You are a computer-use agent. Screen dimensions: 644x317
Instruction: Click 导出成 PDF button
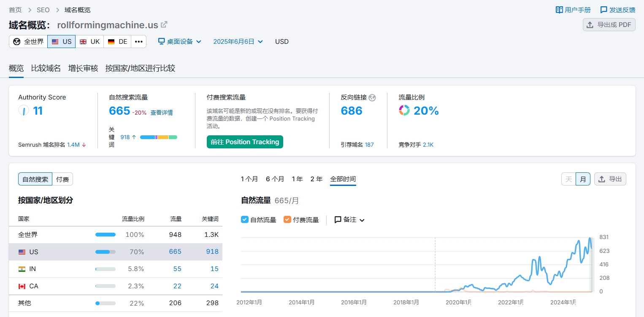[609, 25]
